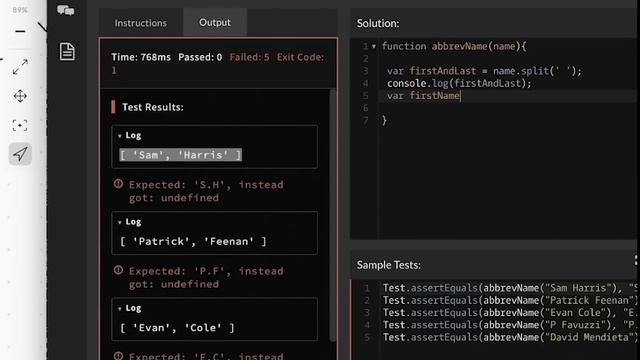Screen dimensions: 640x360
Task: Click the 'var firstAndLast' code line
Action: pyautogui.click(x=484, y=71)
